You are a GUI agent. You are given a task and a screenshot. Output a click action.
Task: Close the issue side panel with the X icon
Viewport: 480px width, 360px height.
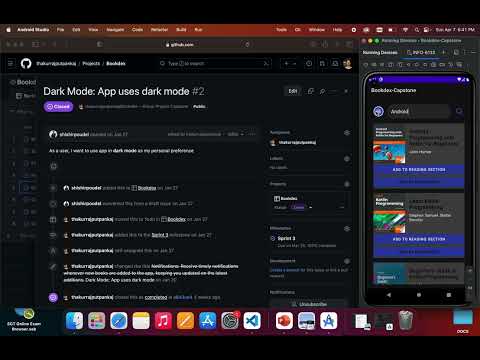(346, 91)
